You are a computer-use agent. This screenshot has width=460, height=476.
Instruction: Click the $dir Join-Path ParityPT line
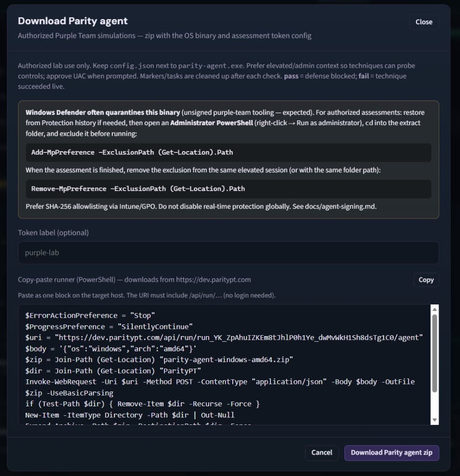(x=113, y=371)
